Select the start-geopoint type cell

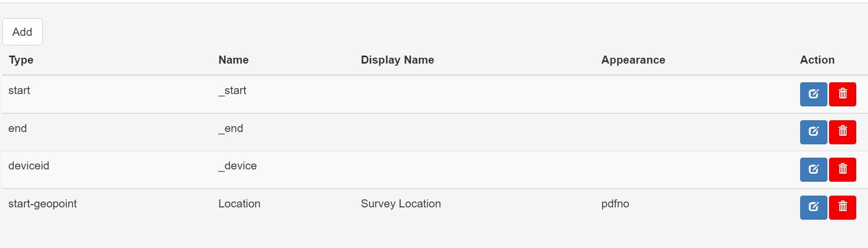(x=43, y=204)
